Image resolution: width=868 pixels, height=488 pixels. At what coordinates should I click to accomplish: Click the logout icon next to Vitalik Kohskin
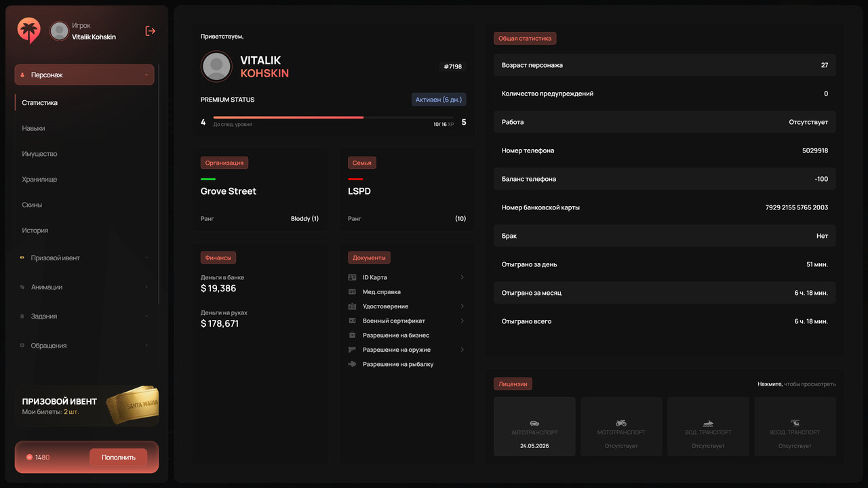point(151,30)
